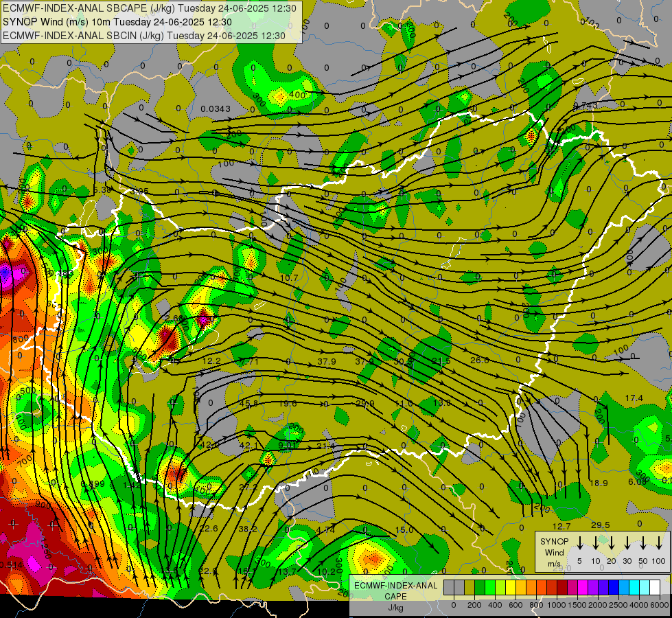Viewport: 672px width, 618px height.
Task: Click the 21.5 value on the map
Action: click(x=441, y=360)
